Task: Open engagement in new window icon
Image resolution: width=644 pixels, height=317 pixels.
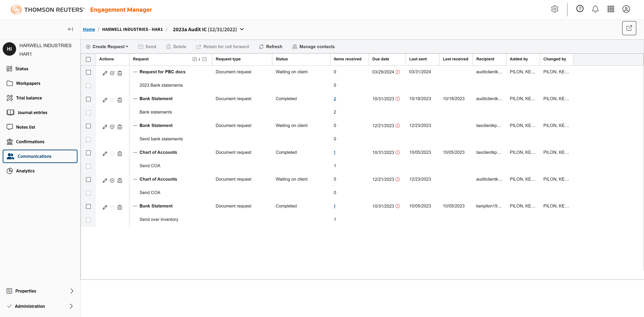Action: click(629, 28)
